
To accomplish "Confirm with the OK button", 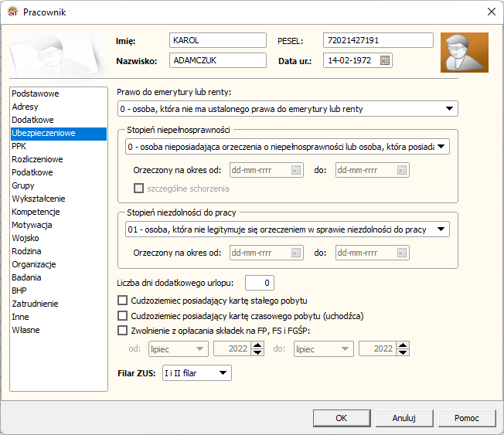I will click(342, 418).
